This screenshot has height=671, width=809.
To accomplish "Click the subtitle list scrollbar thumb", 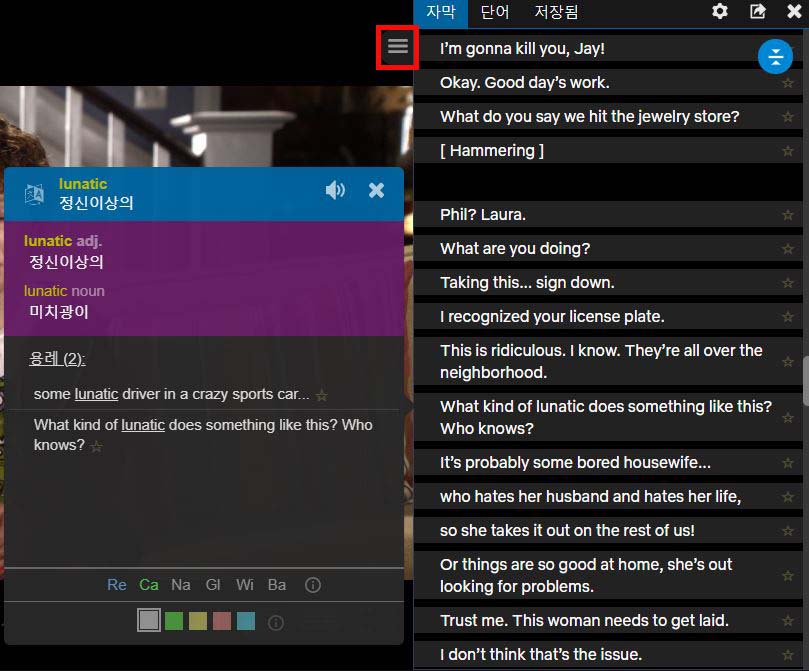I will [805, 380].
